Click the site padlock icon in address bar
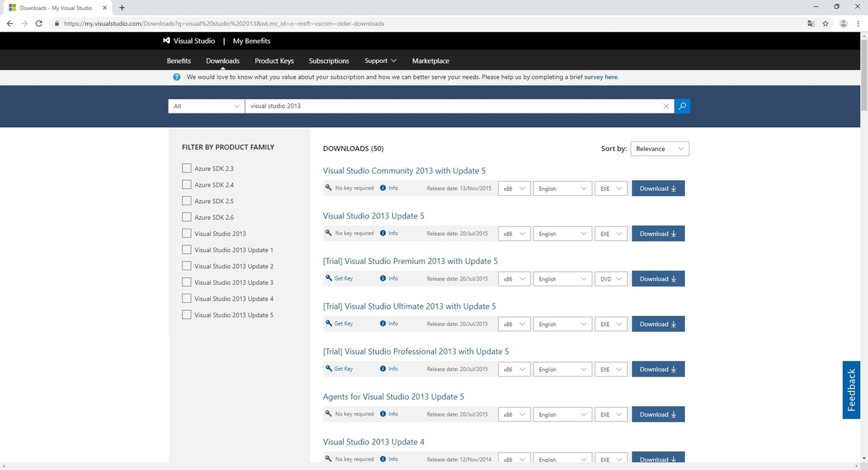Viewport: 868px width, 470px height. pyautogui.click(x=56, y=23)
